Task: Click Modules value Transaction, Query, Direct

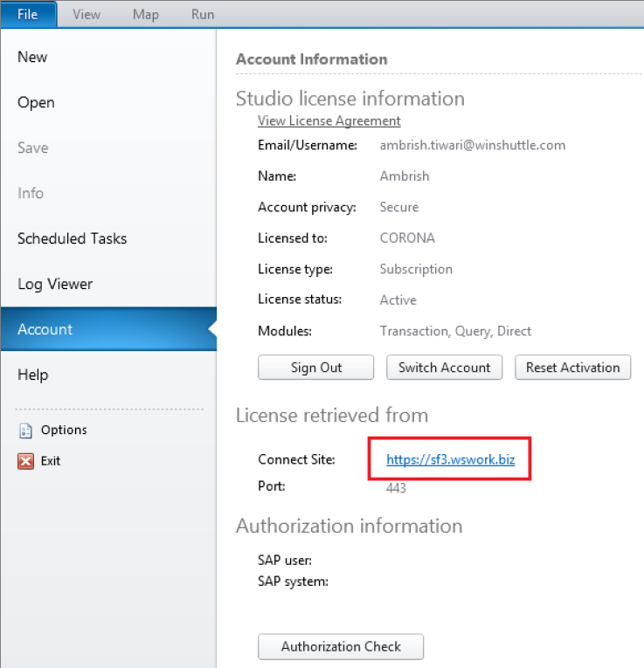Action: point(455,331)
